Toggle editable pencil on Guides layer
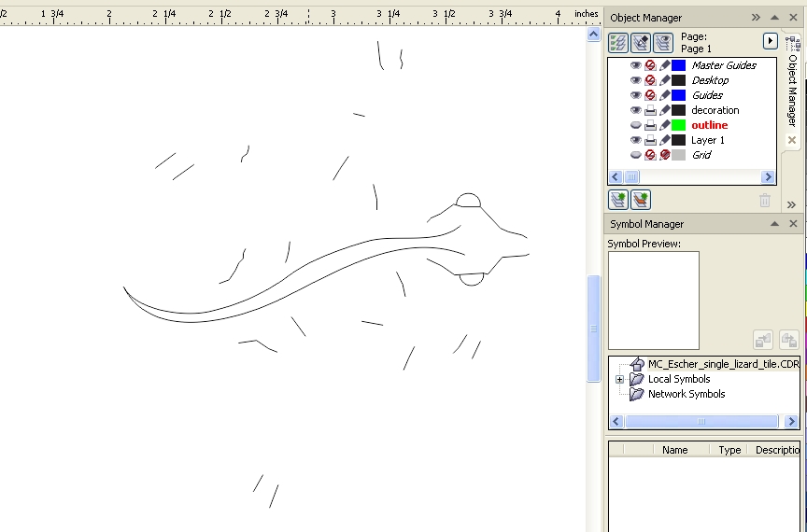This screenshot has height=532, width=807. (x=665, y=95)
